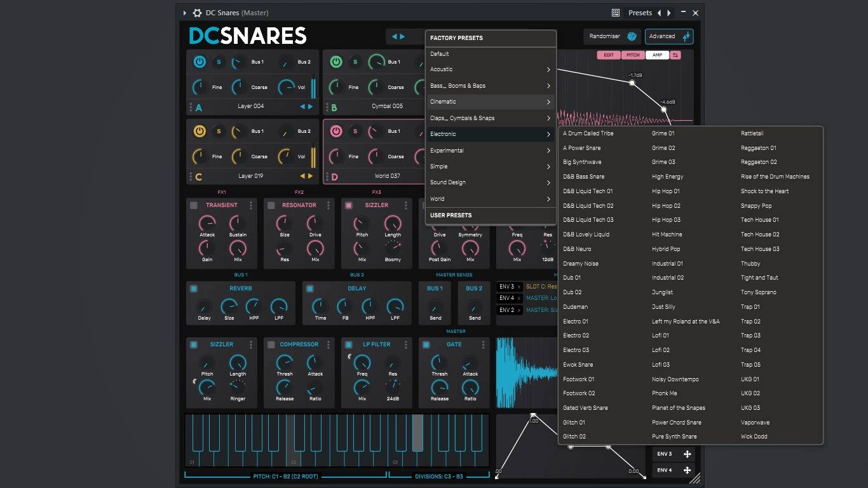Open the Presets button in title bar
This screenshot has width=868, height=488.
tap(640, 13)
